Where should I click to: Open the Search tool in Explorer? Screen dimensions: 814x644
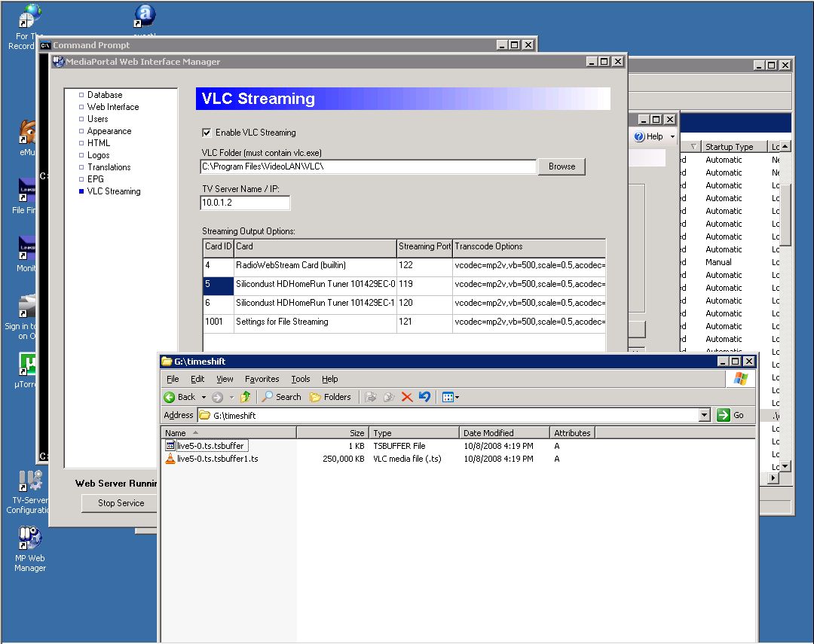(281, 397)
